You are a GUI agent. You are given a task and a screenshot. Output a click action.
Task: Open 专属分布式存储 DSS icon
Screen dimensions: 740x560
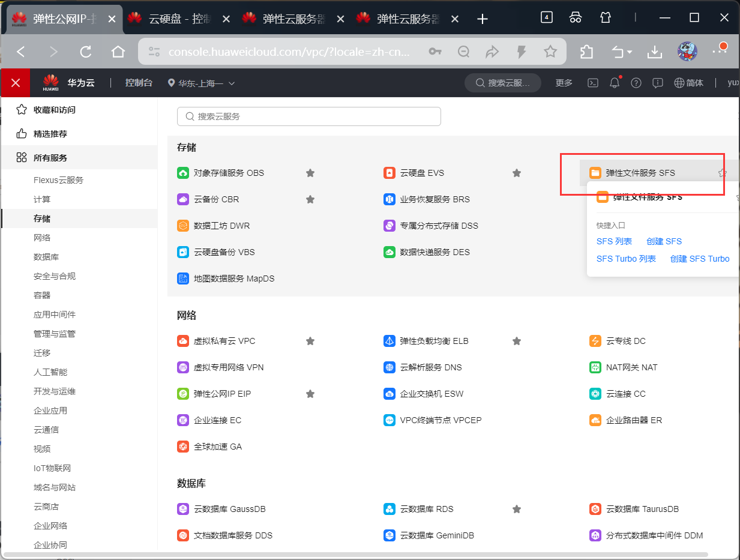click(x=390, y=226)
